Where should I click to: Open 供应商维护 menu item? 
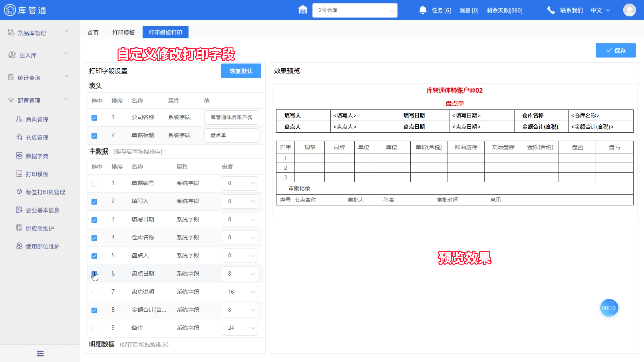[40, 228]
